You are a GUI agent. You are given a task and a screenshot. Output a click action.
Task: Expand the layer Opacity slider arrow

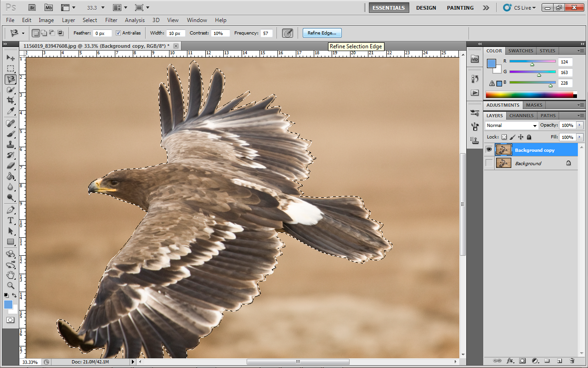[x=579, y=126]
